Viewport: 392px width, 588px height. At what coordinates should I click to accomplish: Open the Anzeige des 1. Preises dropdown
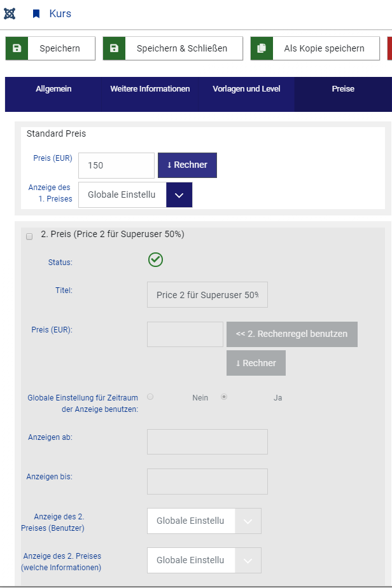click(x=179, y=195)
